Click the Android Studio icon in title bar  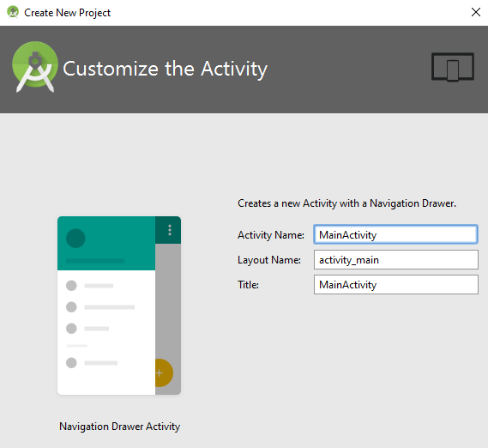coord(13,13)
